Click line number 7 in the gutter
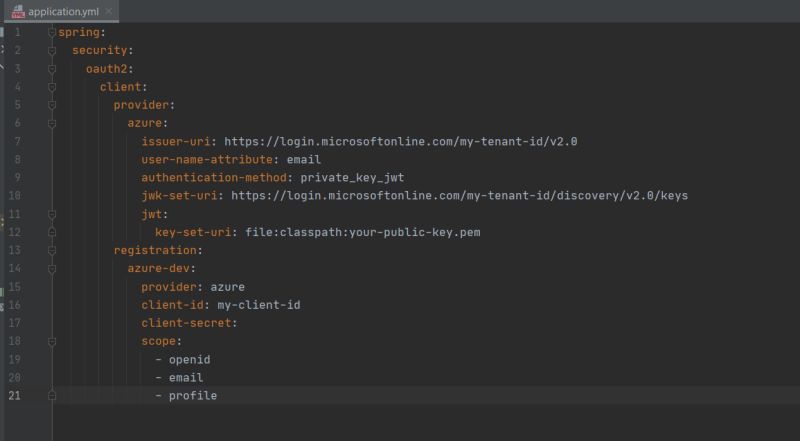The height and width of the screenshot is (441, 800). [x=18, y=141]
